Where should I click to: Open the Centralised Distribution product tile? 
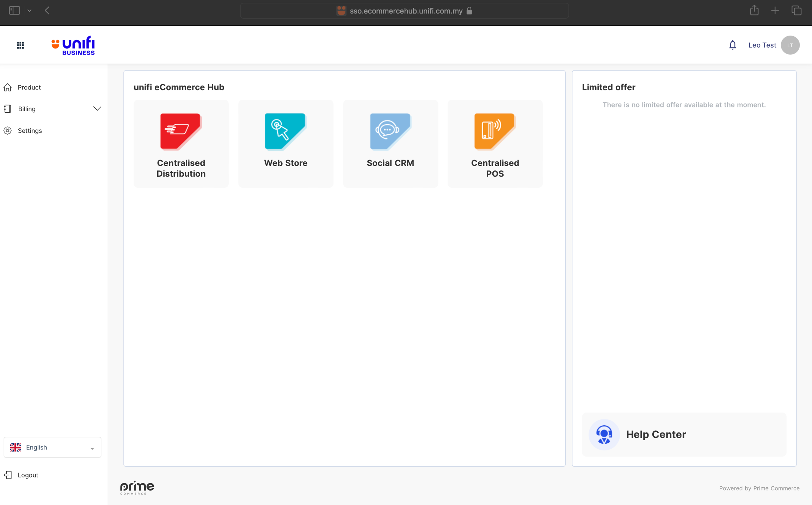tap(181, 144)
